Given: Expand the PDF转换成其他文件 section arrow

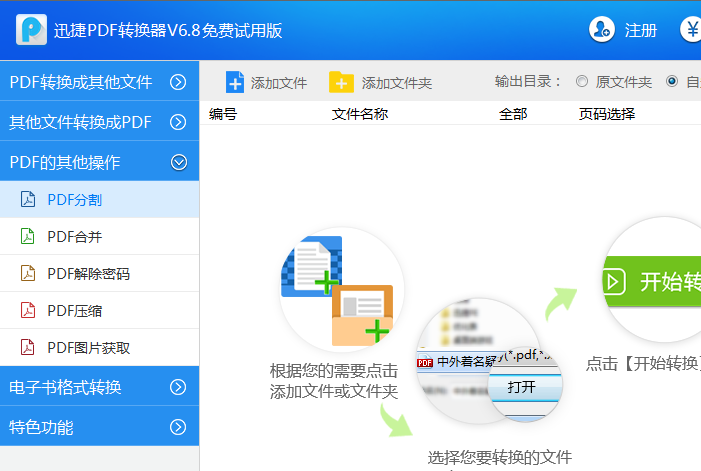Looking at the screenshot, I should [x=178, y=82].
